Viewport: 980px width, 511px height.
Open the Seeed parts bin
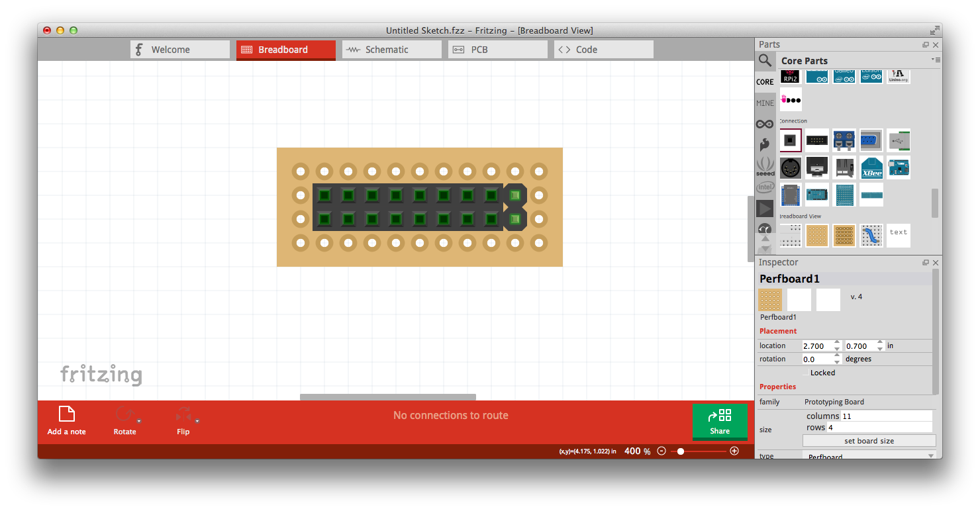pyautogui.click(x=765, y=165)
